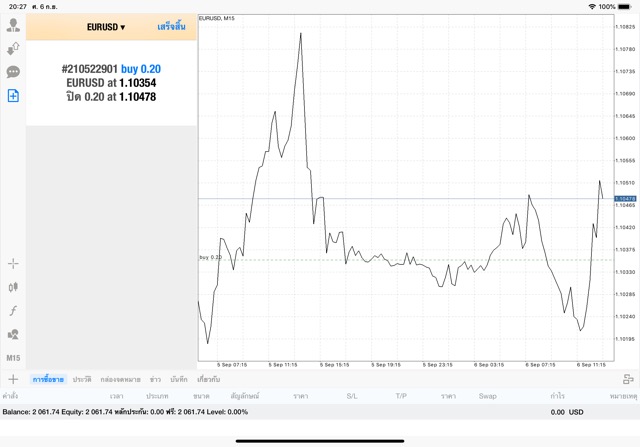Screen dimensions: 640x447
Task: Open the บันทึก journal tab
Action: [x=179, y=380]
